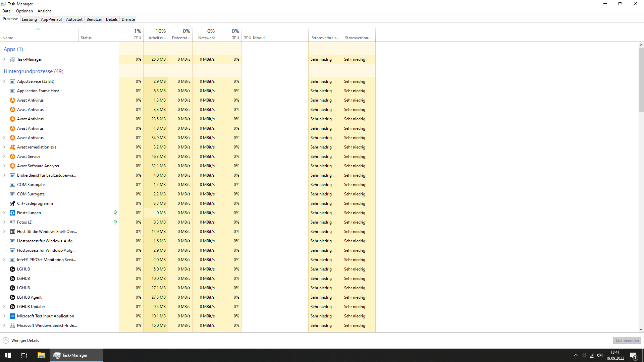This screenshot has height=362, width=644.
Task: Click the volume speaker tray icon
Action: click(x=600, y=355)
